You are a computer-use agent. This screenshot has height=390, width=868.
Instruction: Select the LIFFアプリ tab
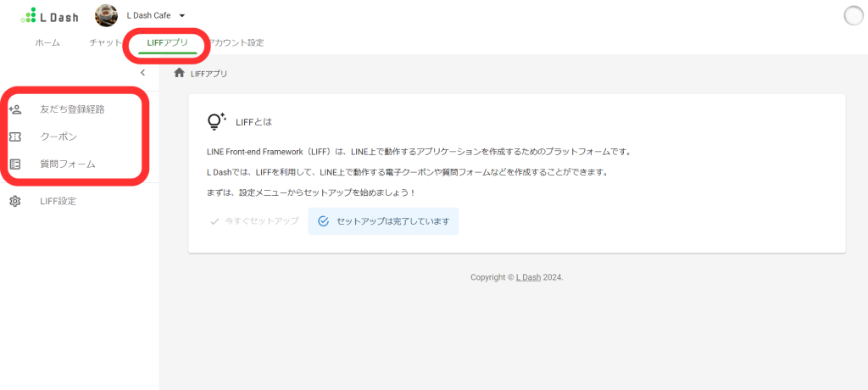[x=167, y=42]
